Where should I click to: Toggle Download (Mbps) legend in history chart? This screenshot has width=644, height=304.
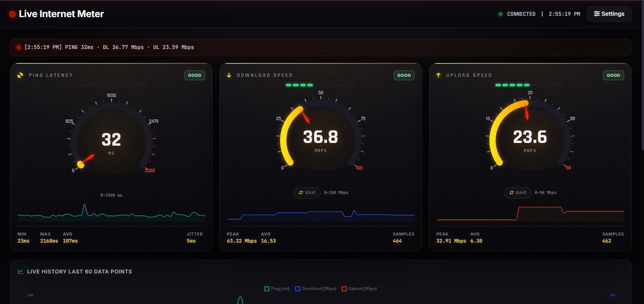tap(315, 289)
